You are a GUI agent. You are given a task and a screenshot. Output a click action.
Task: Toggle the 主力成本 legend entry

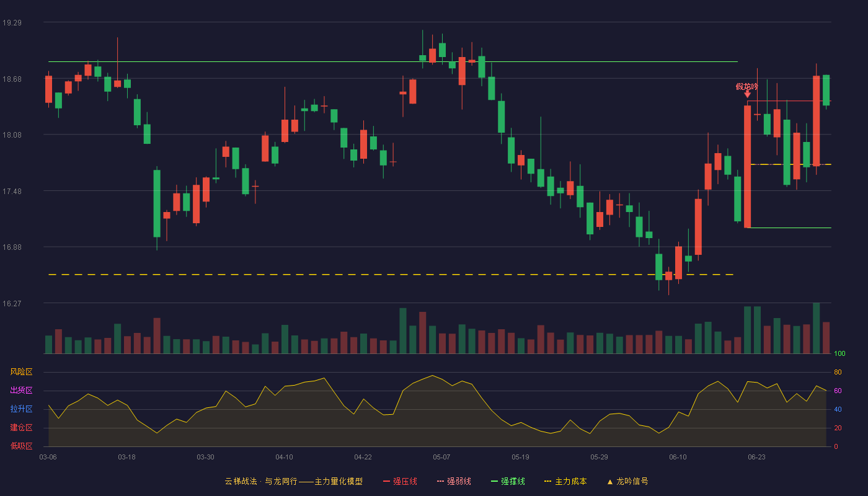[x=565, y=481]
